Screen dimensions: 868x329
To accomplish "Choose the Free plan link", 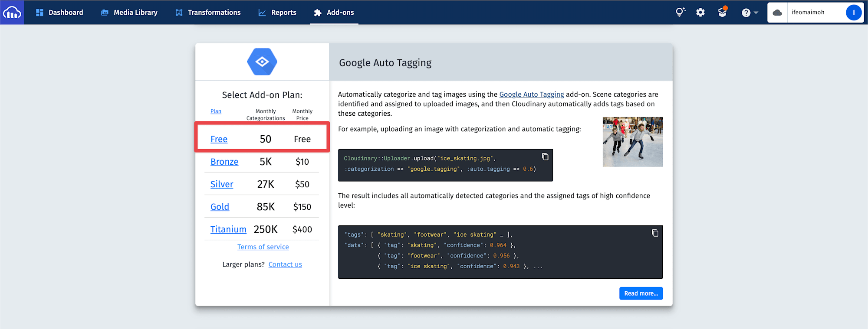I will (x=219, y=139).
